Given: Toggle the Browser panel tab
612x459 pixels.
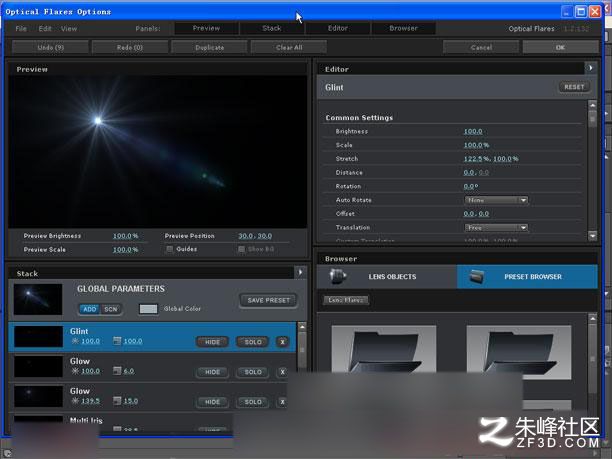Looking at the screenshot, I should [x=403, y=28].
